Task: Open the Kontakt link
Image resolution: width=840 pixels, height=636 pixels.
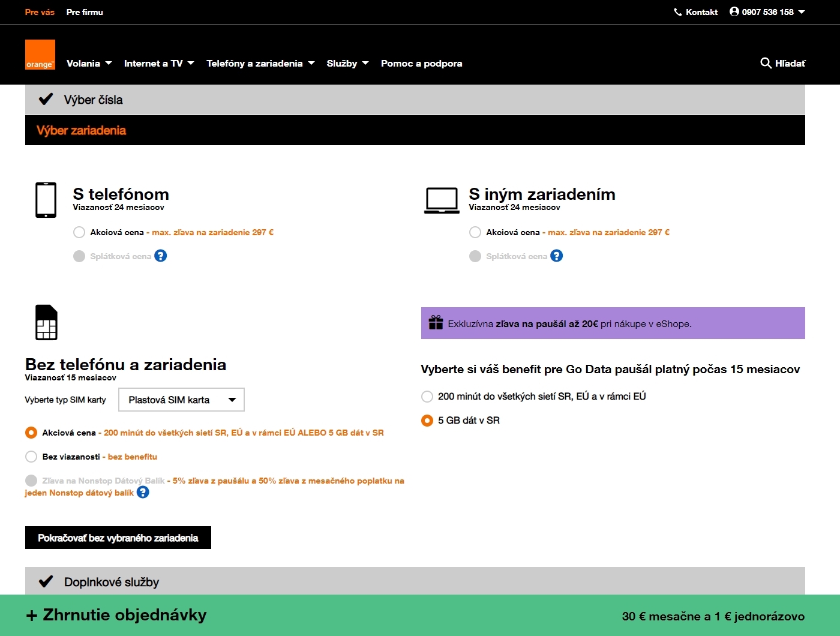Action: coord(696,12)
